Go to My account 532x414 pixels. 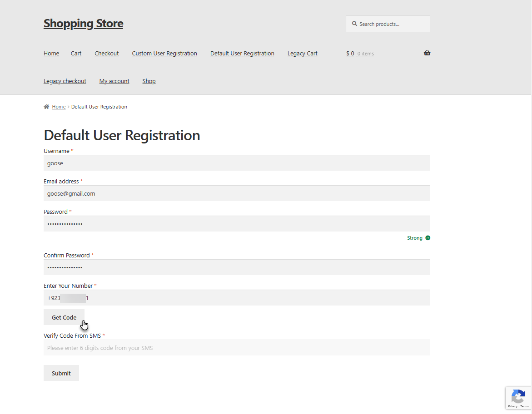tap(114, 81)
